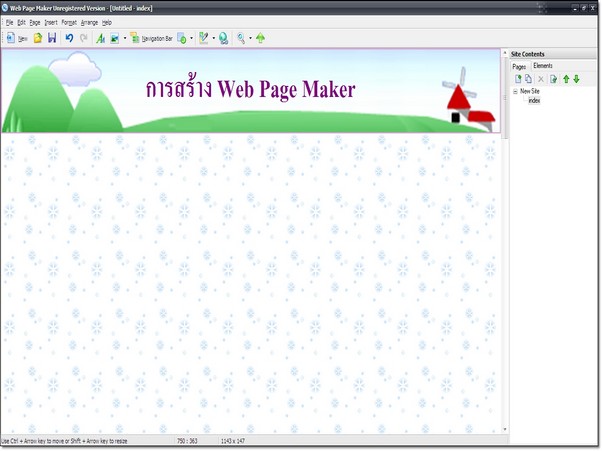
Task: Open the dropdown arrow beside the image icon
Action: click(x=125, y=38)
